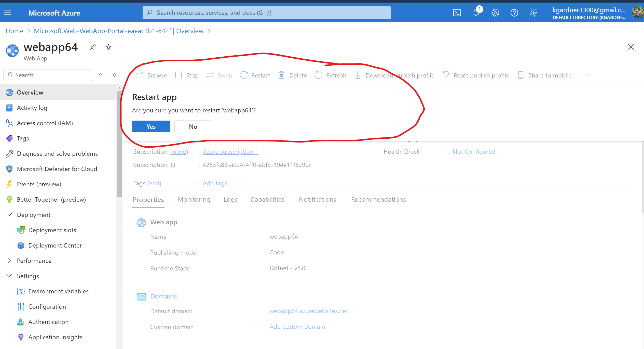Click Refresh in the command bar
Image resolution: width=644 pixels, height=349 pixels.
pos(331,75)
